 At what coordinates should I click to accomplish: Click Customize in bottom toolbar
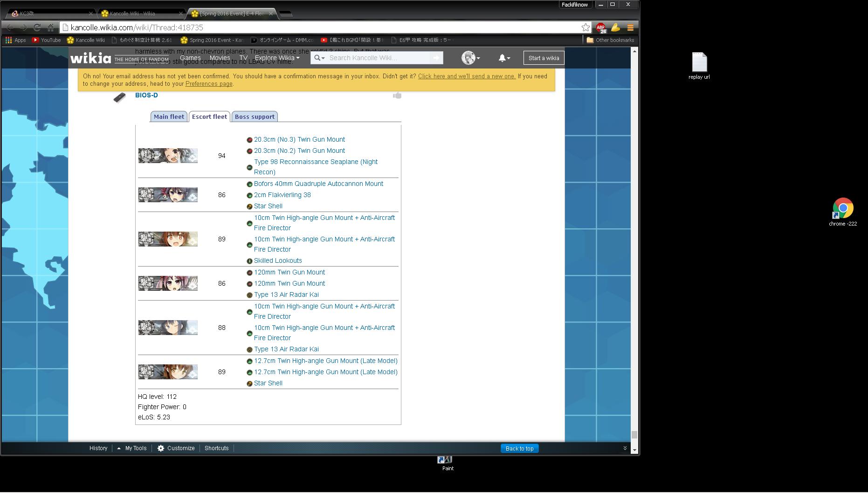[x=176, y=448]
